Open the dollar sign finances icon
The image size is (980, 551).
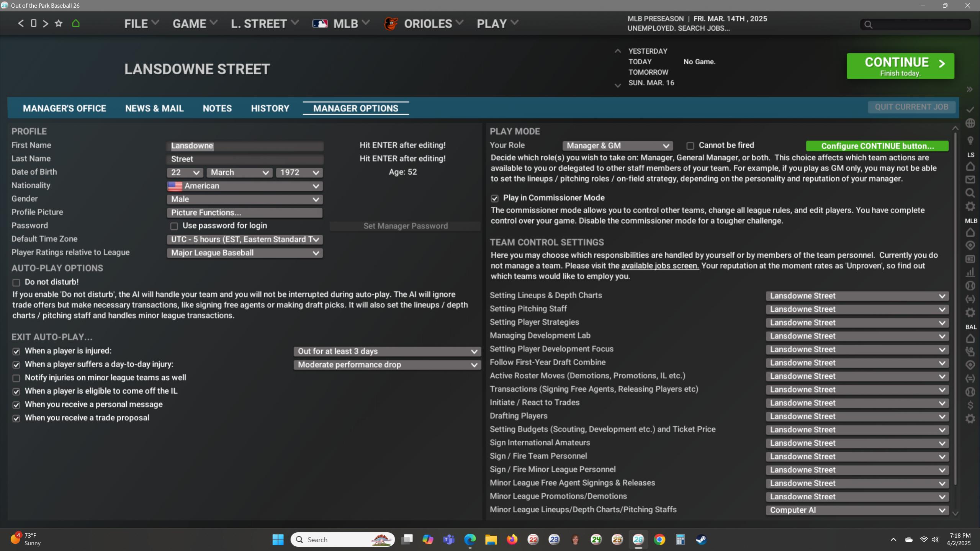(970, 405)
